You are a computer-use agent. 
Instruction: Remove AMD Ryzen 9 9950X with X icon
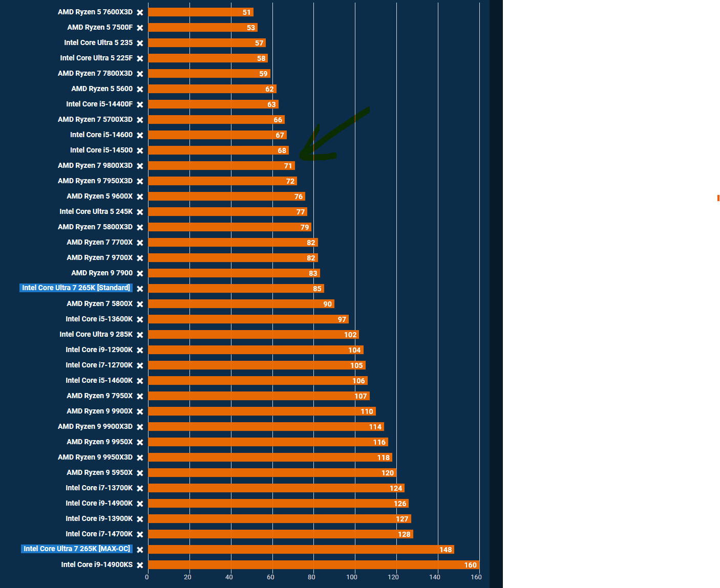[x=140, y=442]
